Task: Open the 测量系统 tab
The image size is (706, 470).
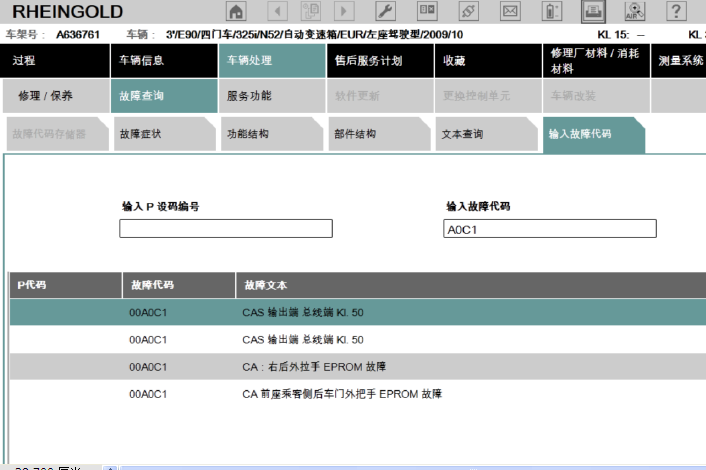Action: (x=679, y=60)
